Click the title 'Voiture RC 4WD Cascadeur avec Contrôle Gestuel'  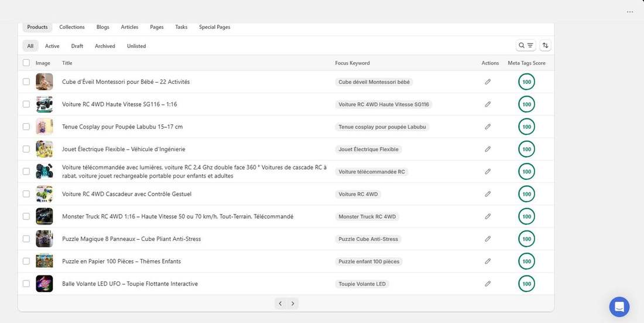(x=126, y=194)
